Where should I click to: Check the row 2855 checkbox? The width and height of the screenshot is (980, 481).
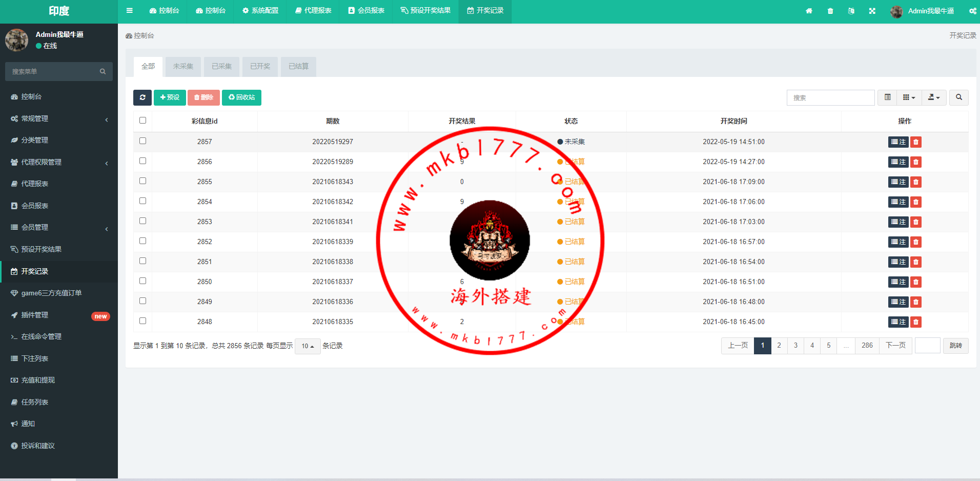142,181
